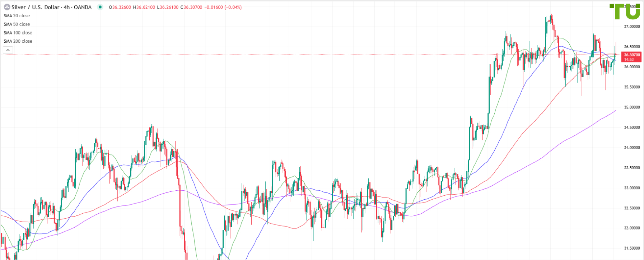
Task: Select the SMA 20 close indicator label
Action: (x=17, y=16)
